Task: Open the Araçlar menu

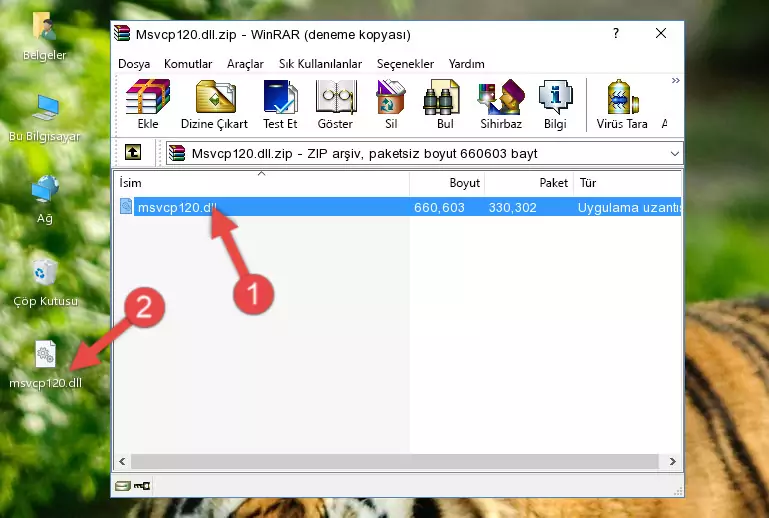Action: pyautogui.click(x=245, y=64)
